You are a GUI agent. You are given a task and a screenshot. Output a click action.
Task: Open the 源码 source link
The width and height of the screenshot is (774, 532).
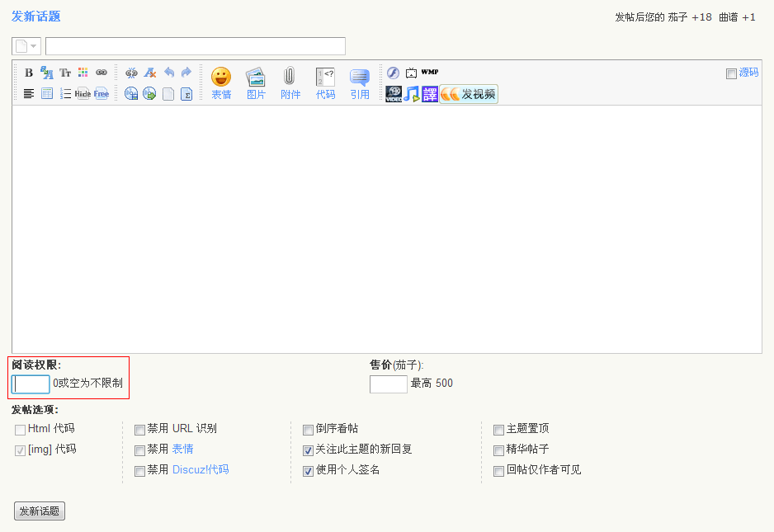tap(748, 73)
